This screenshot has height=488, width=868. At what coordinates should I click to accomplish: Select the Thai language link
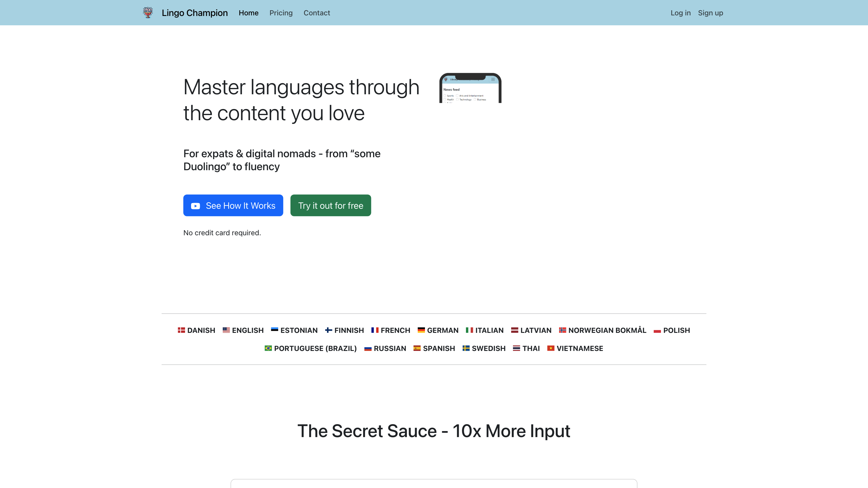531,348
